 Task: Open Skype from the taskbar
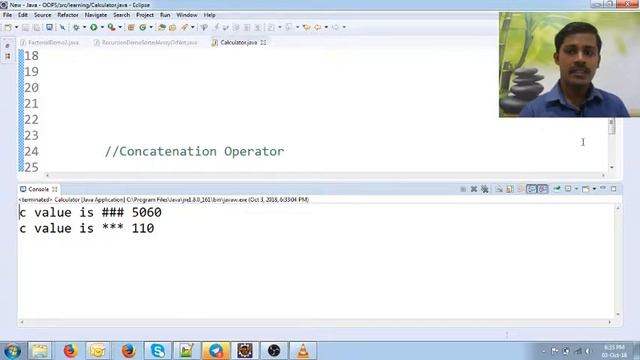click(158, 351)
